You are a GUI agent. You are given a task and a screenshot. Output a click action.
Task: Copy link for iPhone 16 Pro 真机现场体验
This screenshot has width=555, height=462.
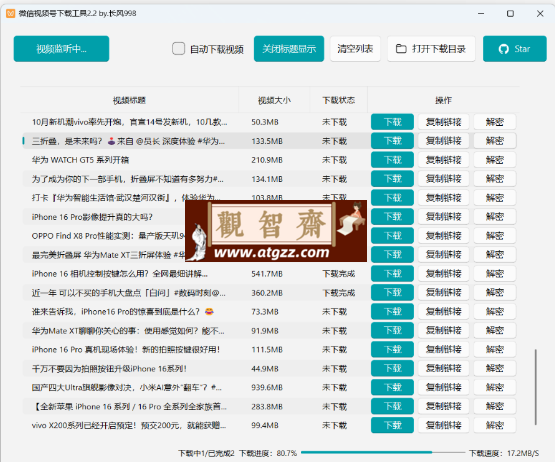(444, 349)
